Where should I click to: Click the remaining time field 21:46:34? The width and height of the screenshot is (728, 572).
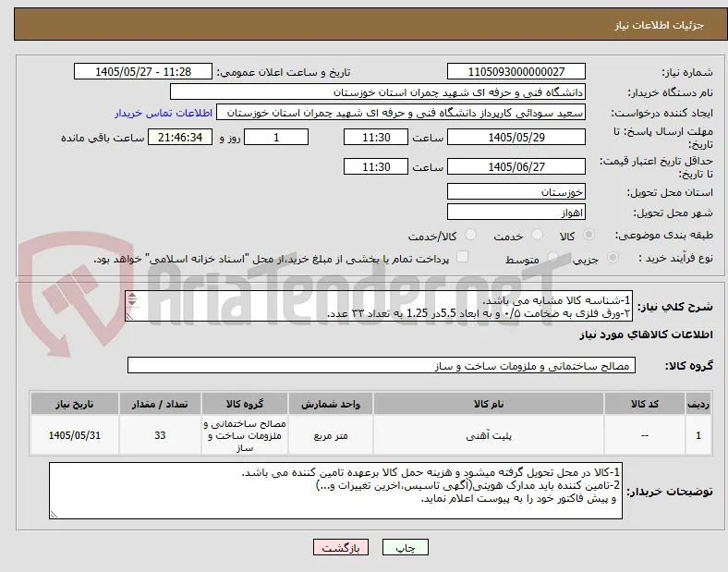pyautogui.click(x=180, y=137)
